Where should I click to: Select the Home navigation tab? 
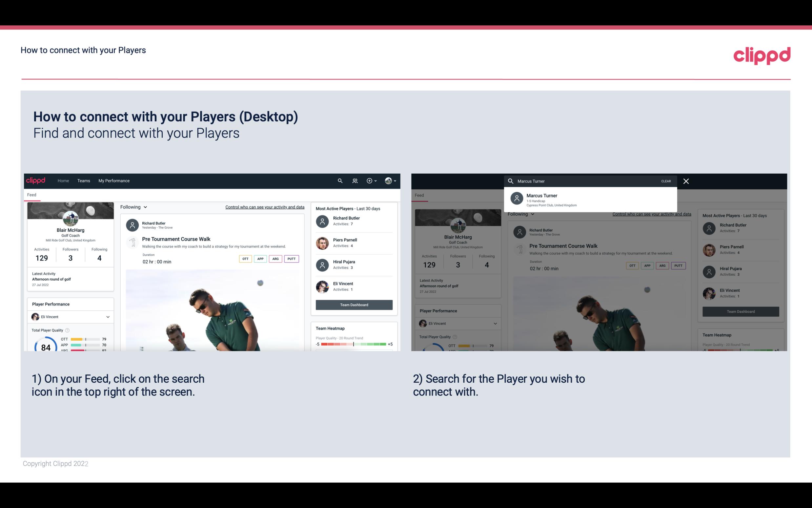click(x=63, y=180)
